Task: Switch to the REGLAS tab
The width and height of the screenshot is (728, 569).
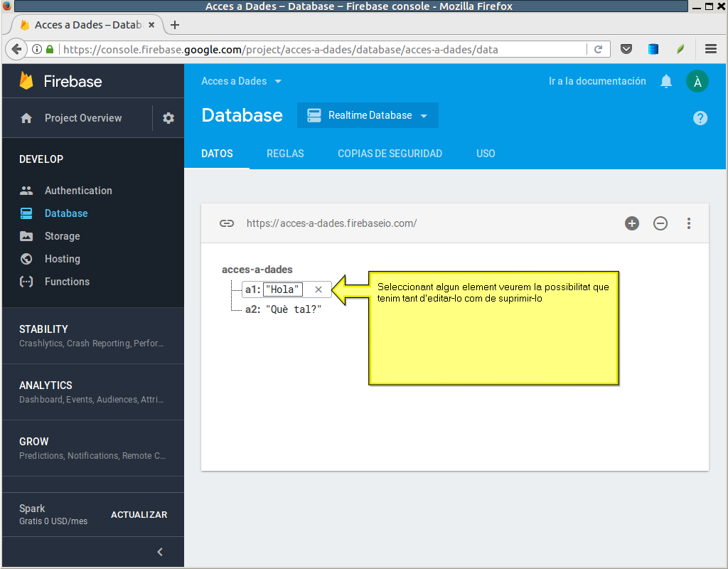Action: pyautogui.click(x=285, y=154)
